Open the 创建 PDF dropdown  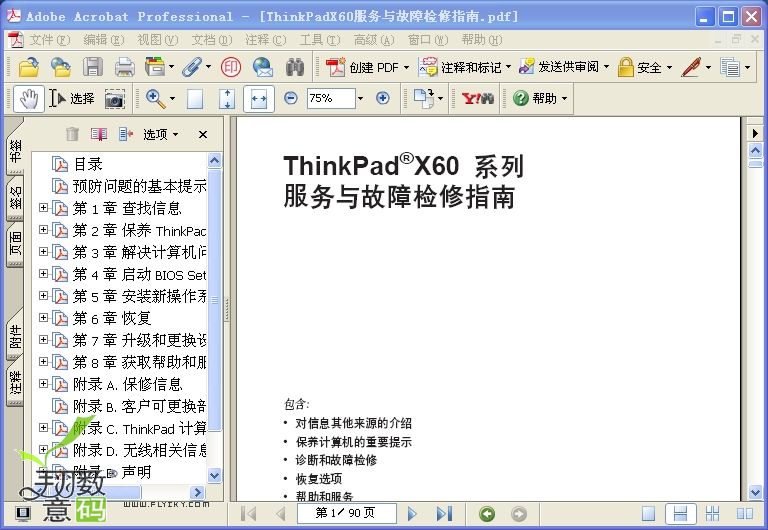click(x=406, y=67)
